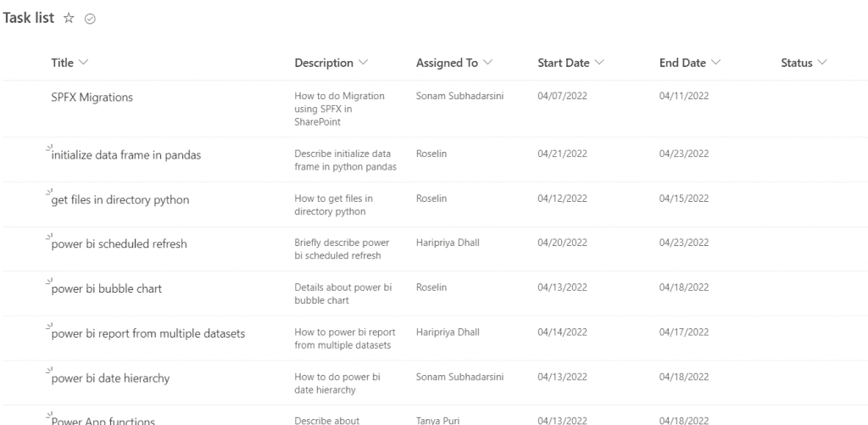Click end date 04/23/2022 in pandas row
This screenshot has width=868, height=425.
click(x=684, y=154)
